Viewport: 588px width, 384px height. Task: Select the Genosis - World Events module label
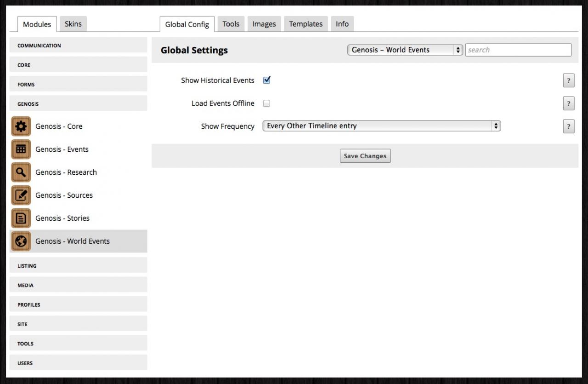click(x=73, y=241)
